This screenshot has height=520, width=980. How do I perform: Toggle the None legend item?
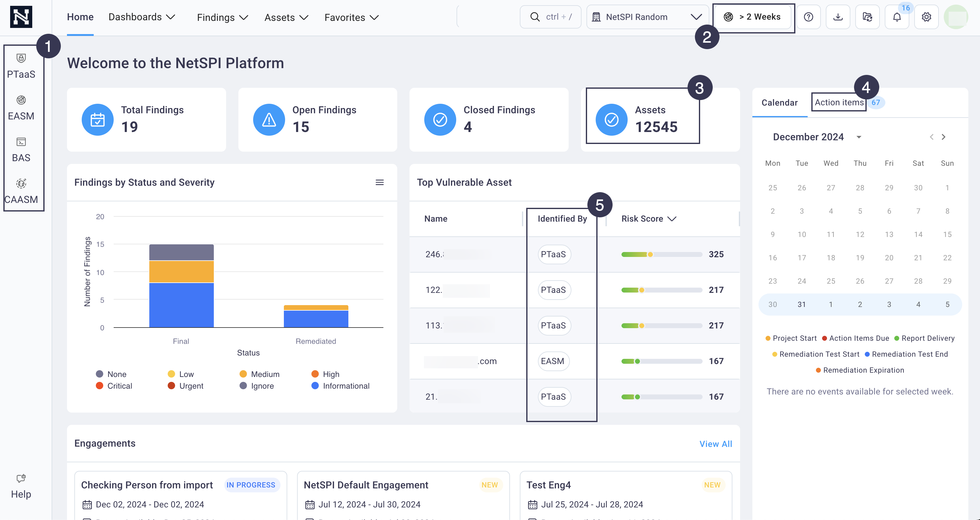click(x=111, y=374)
